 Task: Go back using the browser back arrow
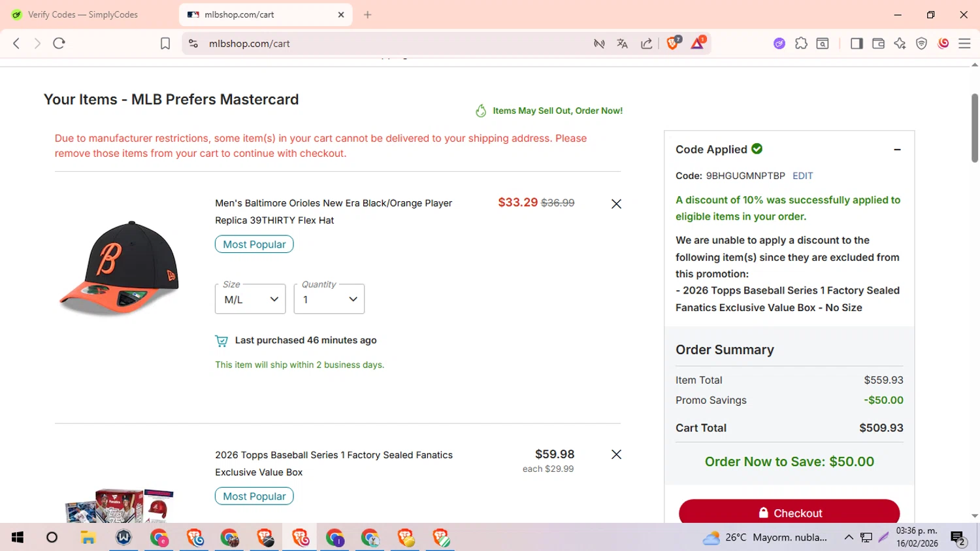tap(16, 43)
